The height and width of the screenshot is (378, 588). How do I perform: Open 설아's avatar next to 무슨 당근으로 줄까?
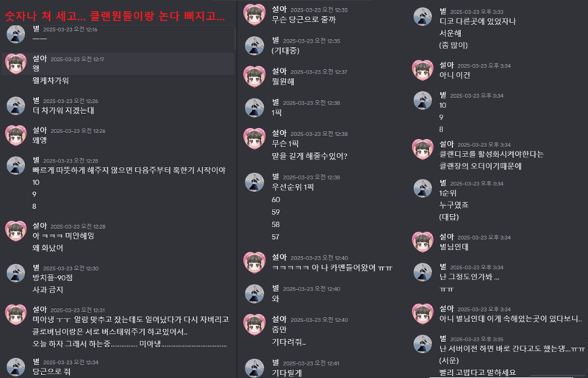tap(254, 14)
